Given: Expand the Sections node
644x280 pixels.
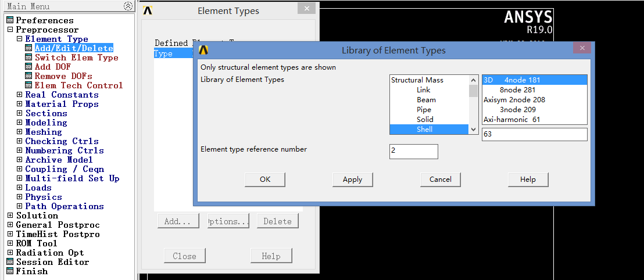Looking at the screenshot, I should 19,113.
